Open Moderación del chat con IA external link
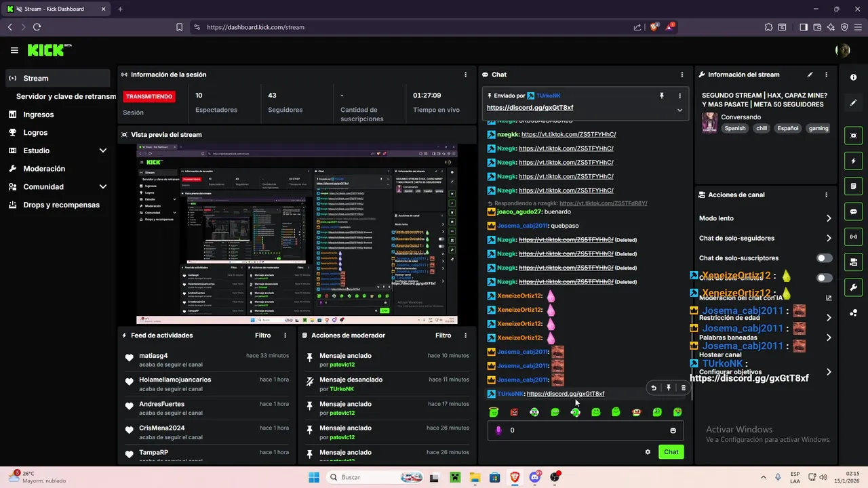Viewport: 868px width, 488px height. pos(829,298)
